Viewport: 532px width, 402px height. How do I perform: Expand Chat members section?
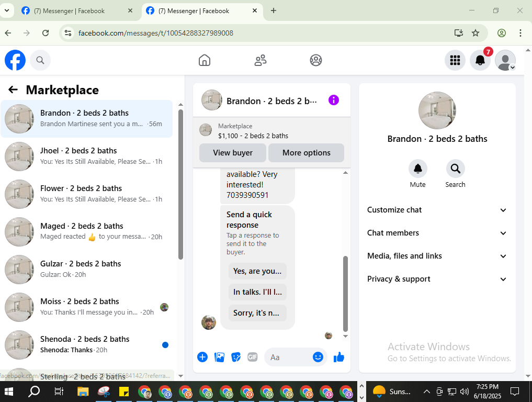437,233
